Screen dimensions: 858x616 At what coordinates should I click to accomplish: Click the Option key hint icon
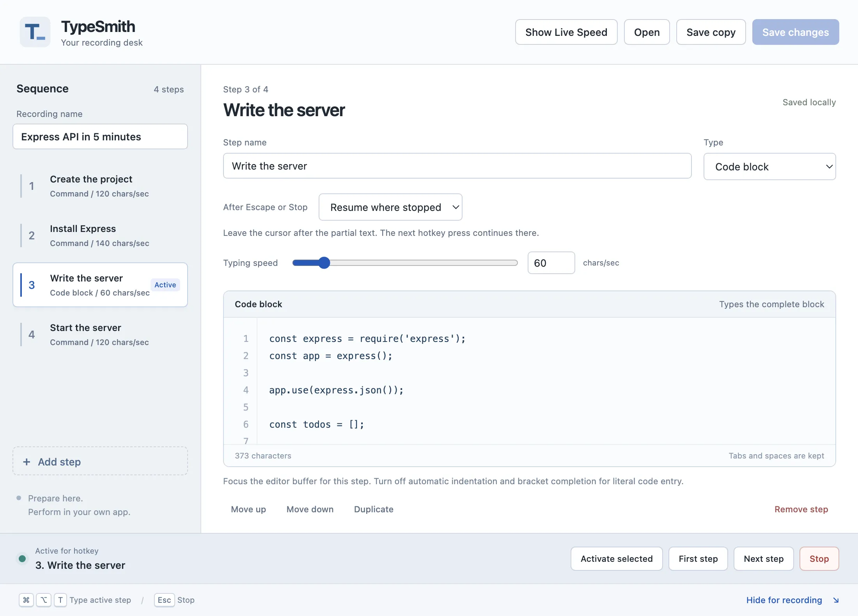coord(44,600)
